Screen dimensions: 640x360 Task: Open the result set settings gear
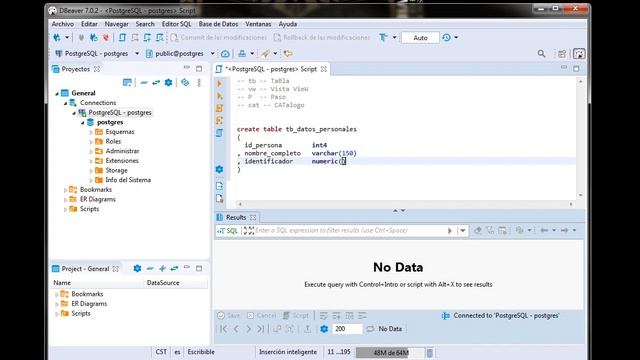324,329
